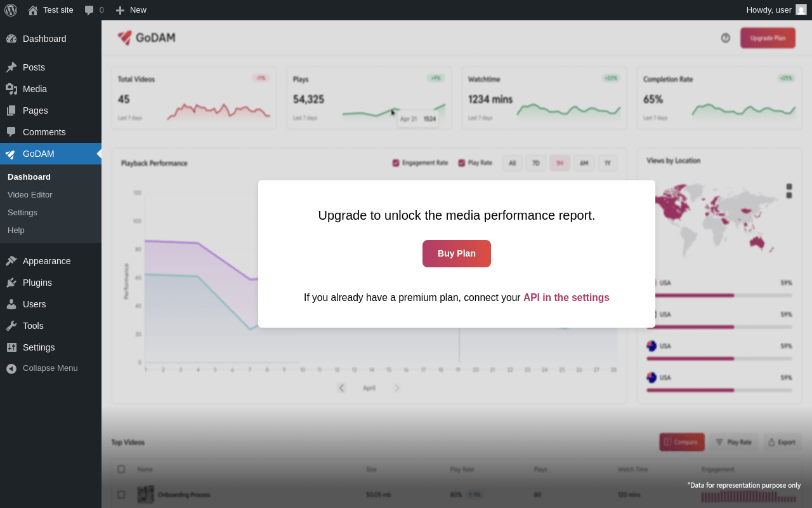Click the Comments speech bubble sidebar icon

pyautogui.click(x=11, y=132)
